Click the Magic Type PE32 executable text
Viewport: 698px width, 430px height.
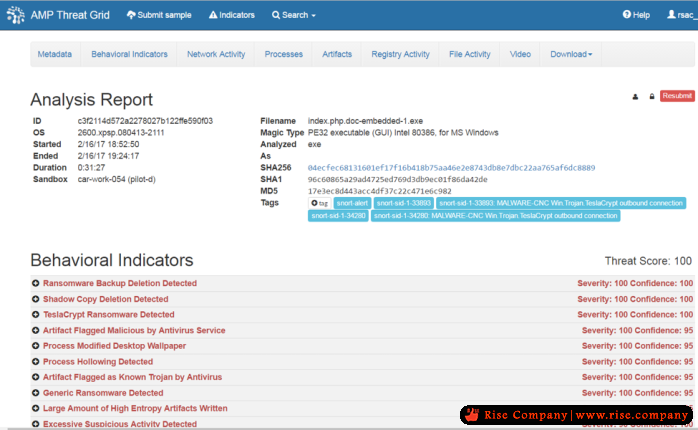tap(403, 133)
